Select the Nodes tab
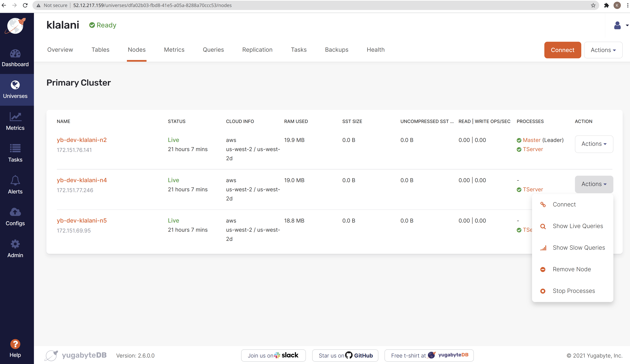This screenshot has width=630, height=364. pos(137,50)
